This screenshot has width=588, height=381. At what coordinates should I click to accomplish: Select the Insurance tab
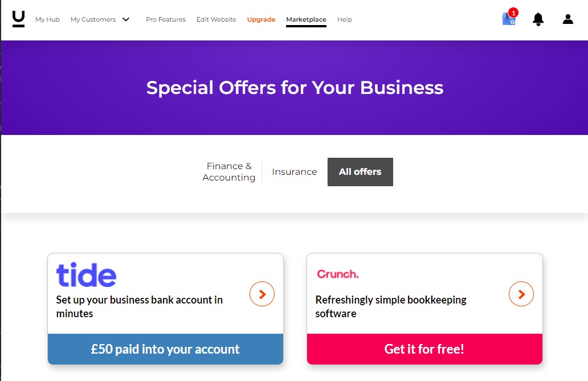point(294,171)
